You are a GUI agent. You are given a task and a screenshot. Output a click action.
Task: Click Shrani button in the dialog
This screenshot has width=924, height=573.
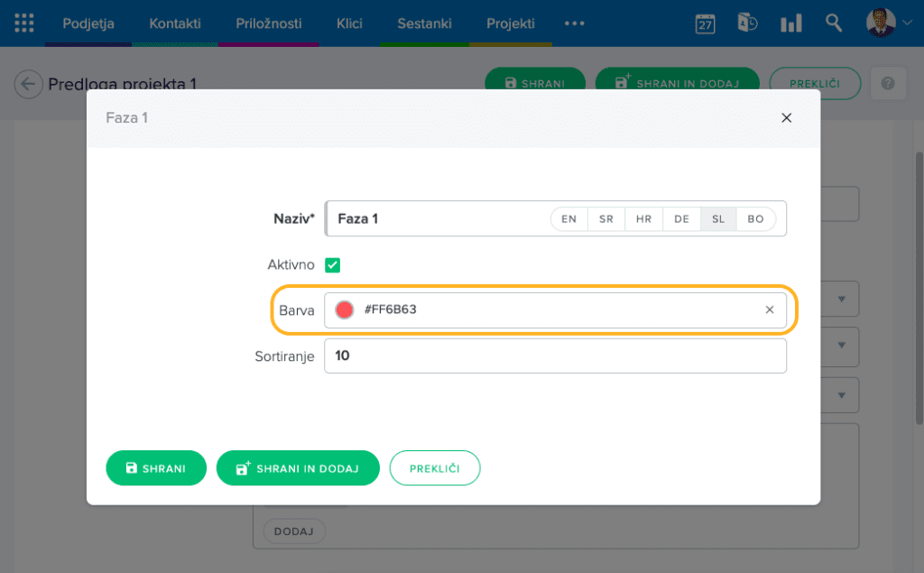[x=156, y=468]
